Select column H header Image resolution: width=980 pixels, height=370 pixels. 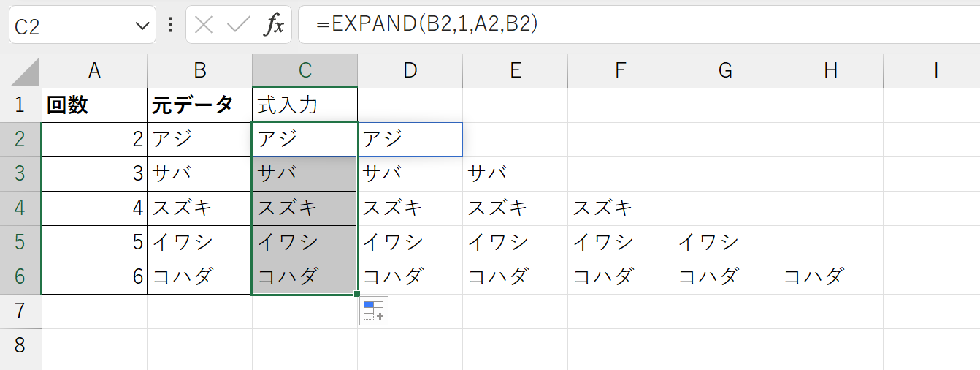tap(830, 70)
